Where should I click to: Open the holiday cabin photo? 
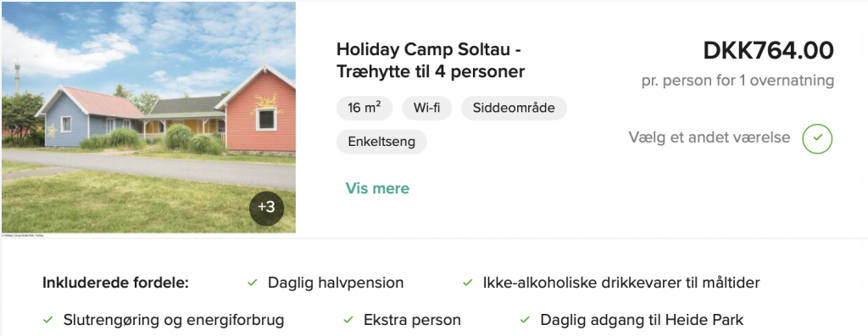148,117
